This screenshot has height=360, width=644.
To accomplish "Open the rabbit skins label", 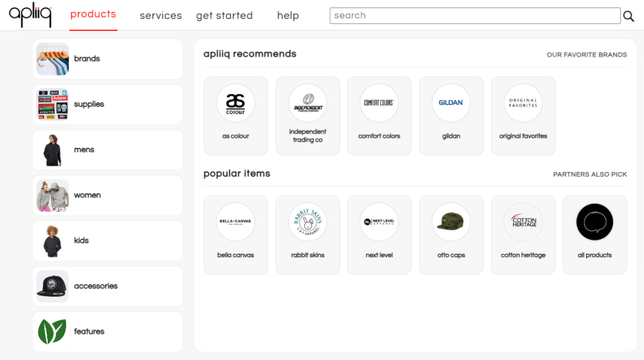I will tap(308, 255).
